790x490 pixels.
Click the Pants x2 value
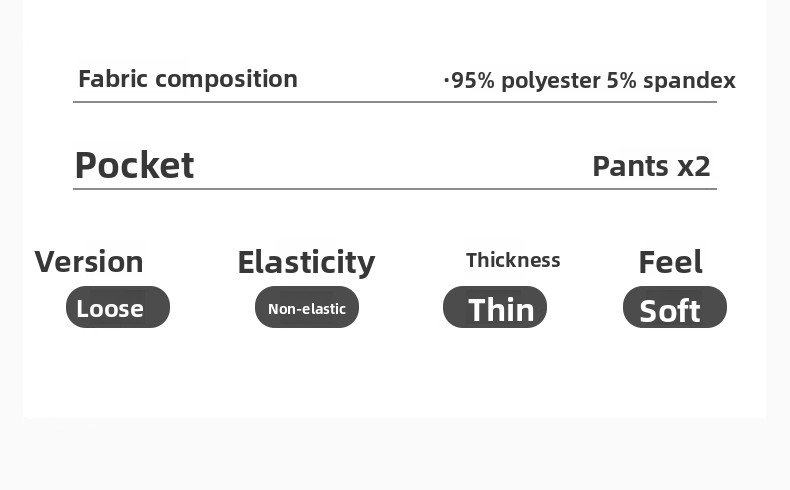point(651,166)
